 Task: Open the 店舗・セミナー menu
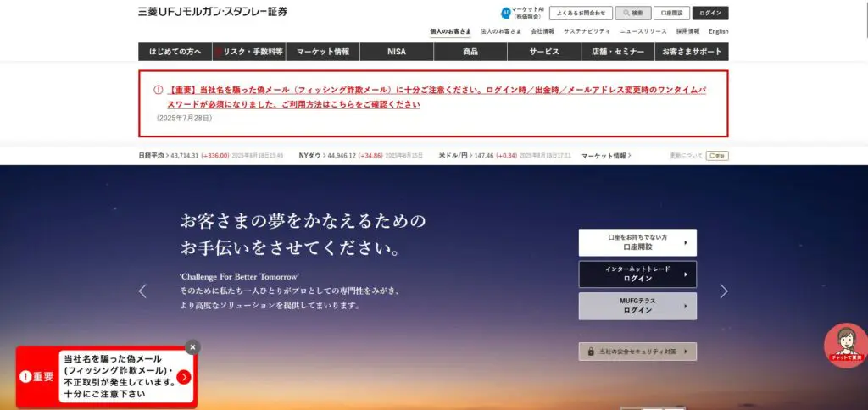click(618, 52)
